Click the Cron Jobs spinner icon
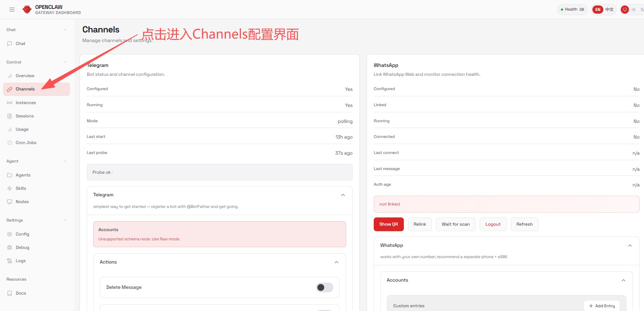This screenshot has height=311, width=644. coord(10,143)
